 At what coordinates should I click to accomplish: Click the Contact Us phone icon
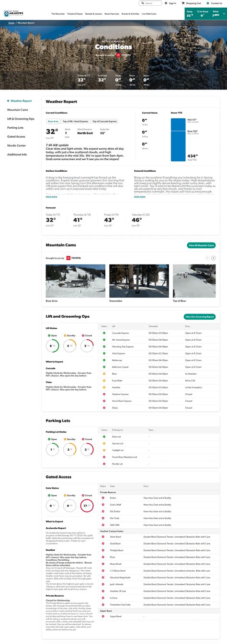click(x=208, y=3)
